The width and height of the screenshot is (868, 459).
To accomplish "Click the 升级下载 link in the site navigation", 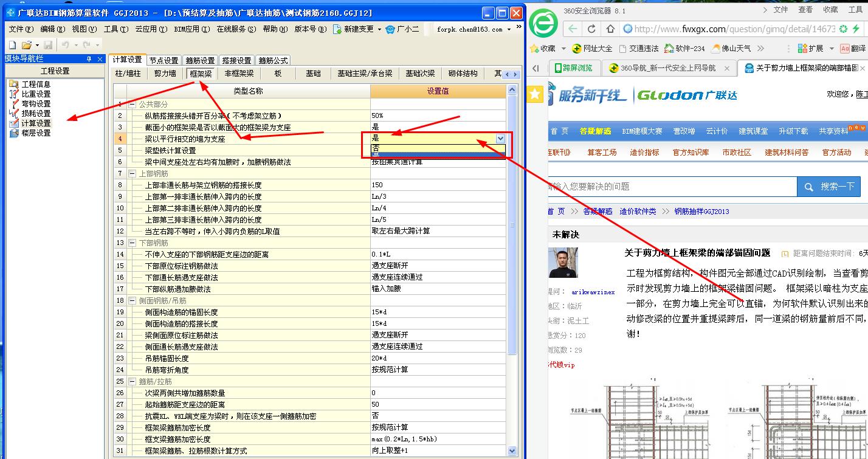I will (793, 131).
